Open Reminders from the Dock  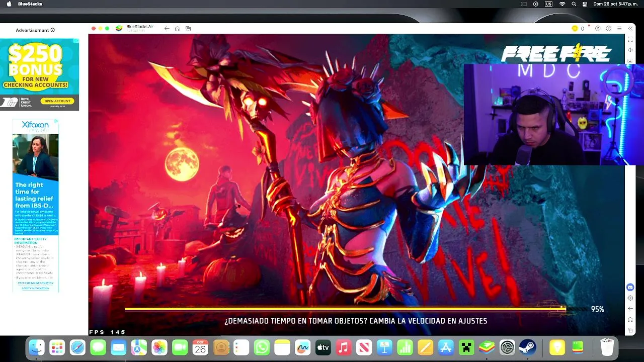click(x=242, y=347)
